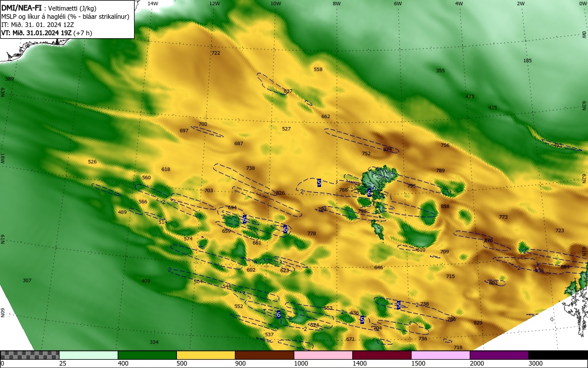Click the '722' CAPE value on map
The height and width of the screenshot is (368, 588).
click(x=216, y=53)
